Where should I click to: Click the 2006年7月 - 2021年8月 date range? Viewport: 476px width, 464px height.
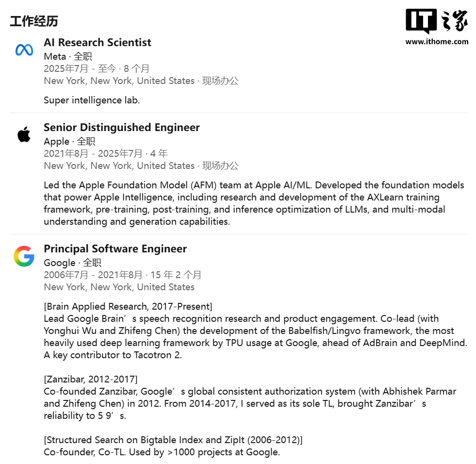coord(93,275)
